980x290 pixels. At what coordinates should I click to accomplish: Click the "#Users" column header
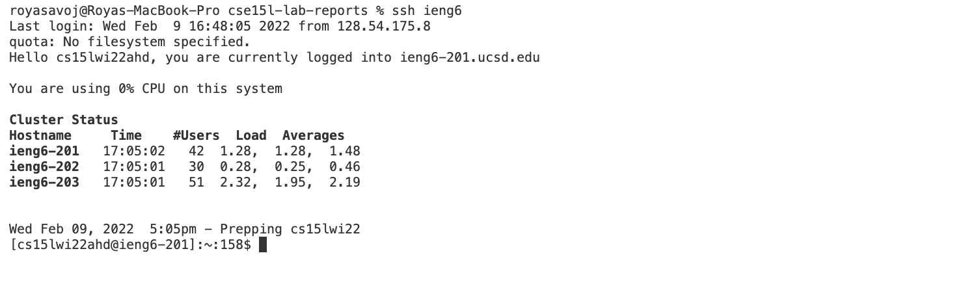[196, 136]
